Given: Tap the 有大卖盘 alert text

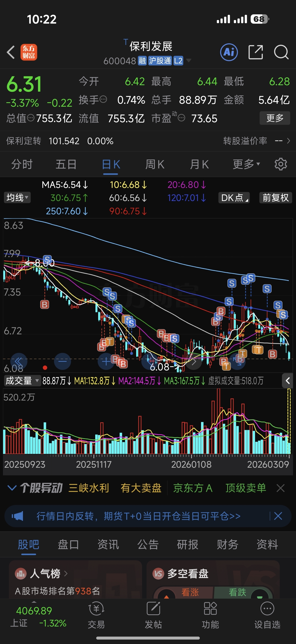Looking at the screenshot, I should (141, 488).
